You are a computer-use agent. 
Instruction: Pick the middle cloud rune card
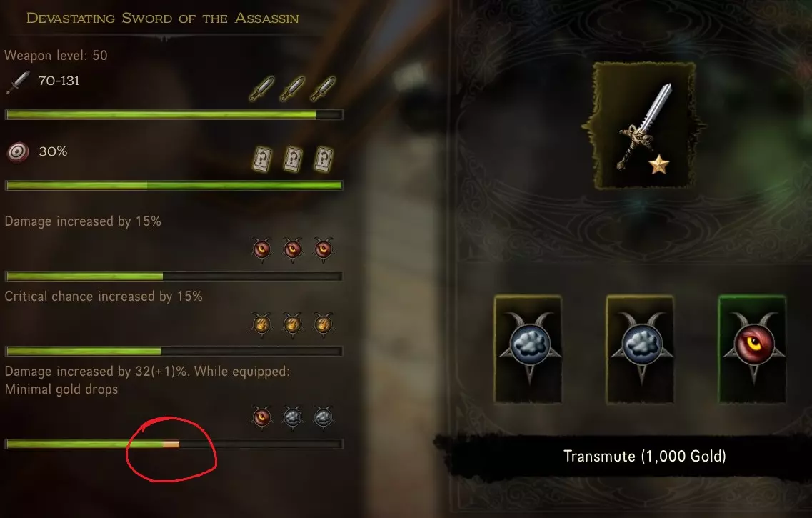[640, 349]
